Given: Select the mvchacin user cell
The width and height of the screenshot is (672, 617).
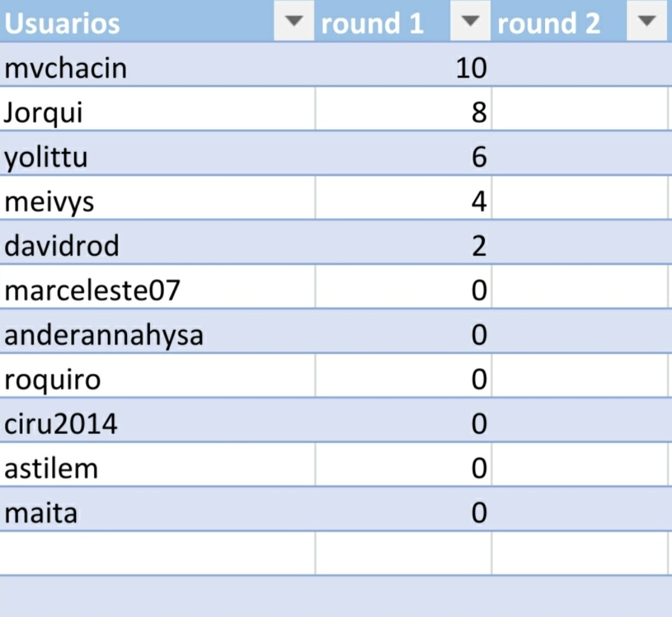Looking at the screenshot, I should click(x=65, y=68).
